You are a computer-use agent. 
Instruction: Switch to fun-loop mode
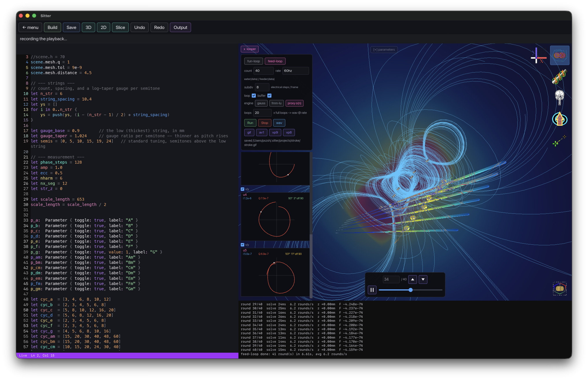253,61
